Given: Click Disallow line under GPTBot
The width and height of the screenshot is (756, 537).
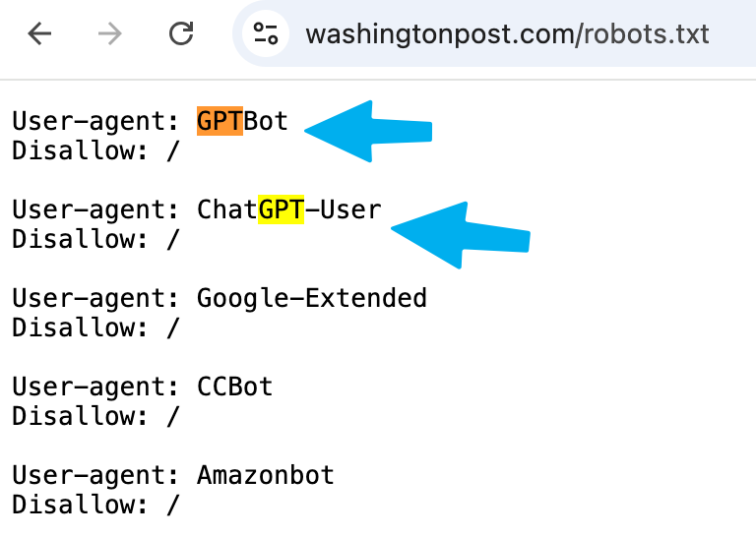Looking at the screenshot, I should pos(95,150).
